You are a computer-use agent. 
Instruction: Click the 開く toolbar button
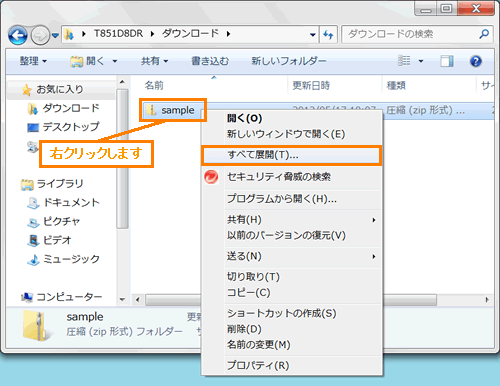[87, 61]
